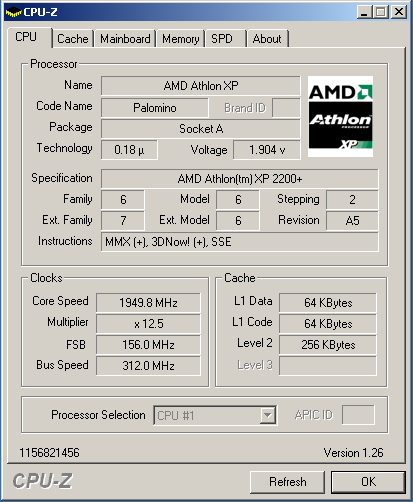Click the Instructions field with MMX, SSE
The image size is (413, 502).
pyautogui.click(x=240, y=242)
